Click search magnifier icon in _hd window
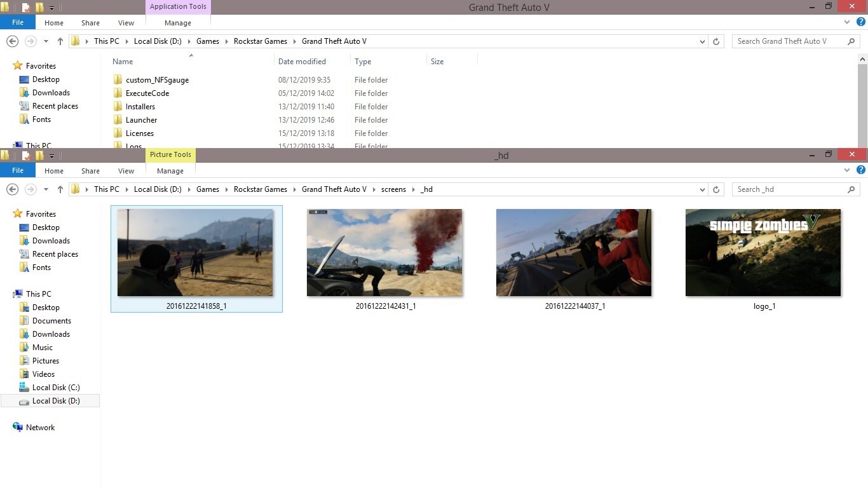This screenshot has width=868, height=488. coord(851,189)
